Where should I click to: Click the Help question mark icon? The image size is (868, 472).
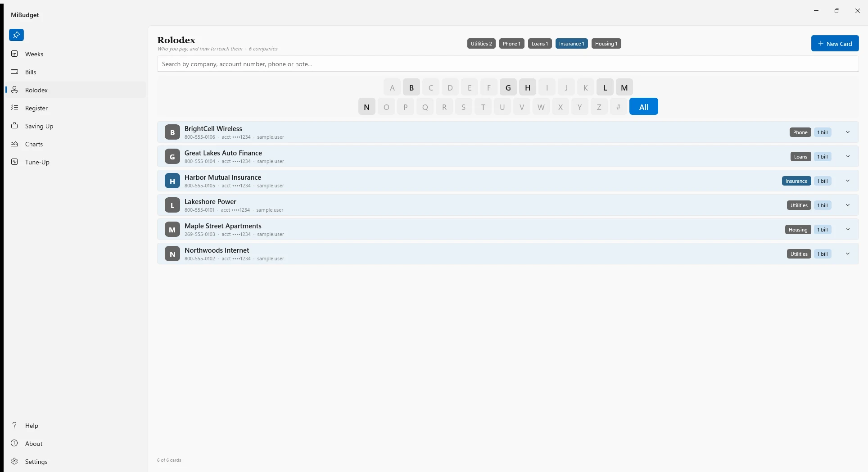click(x=14, y=425)
